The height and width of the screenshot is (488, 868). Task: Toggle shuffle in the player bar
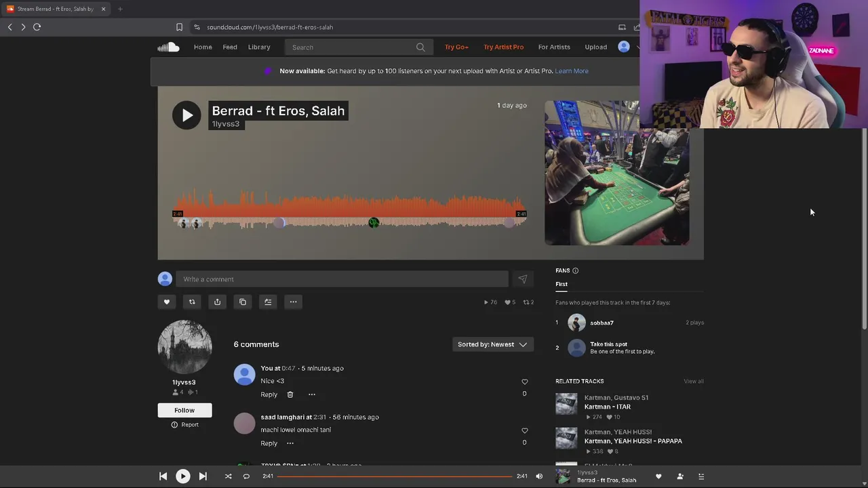point(228,476)
